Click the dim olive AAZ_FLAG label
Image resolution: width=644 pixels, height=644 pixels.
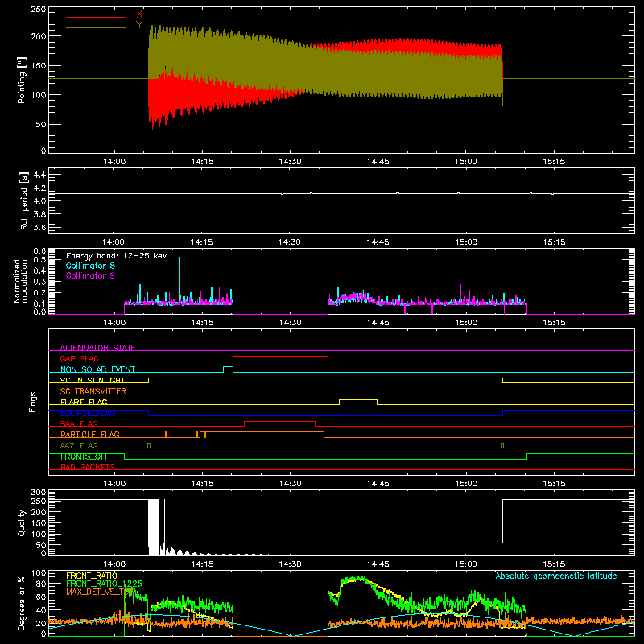(79, 445)
